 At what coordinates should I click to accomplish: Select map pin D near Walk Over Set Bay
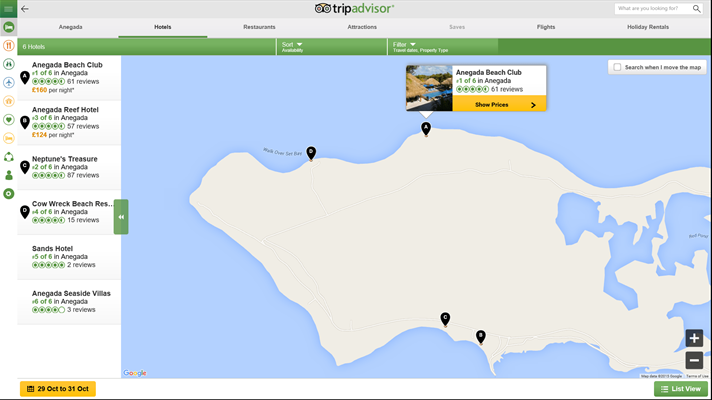pos(311,153)
